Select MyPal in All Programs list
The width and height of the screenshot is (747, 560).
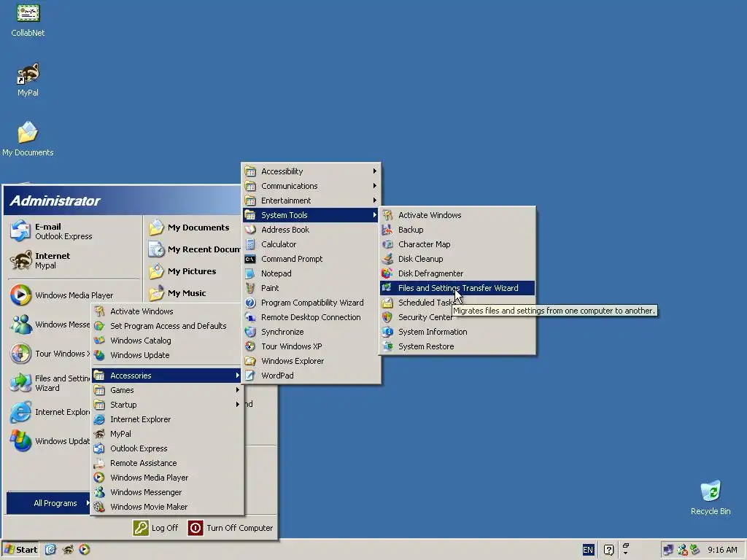[167, 434]
